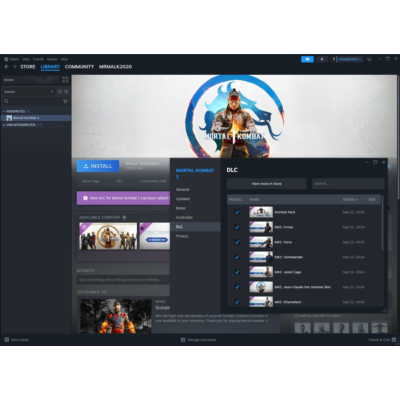
Task: Click the DLC search input field
Action: coord(348,184)
